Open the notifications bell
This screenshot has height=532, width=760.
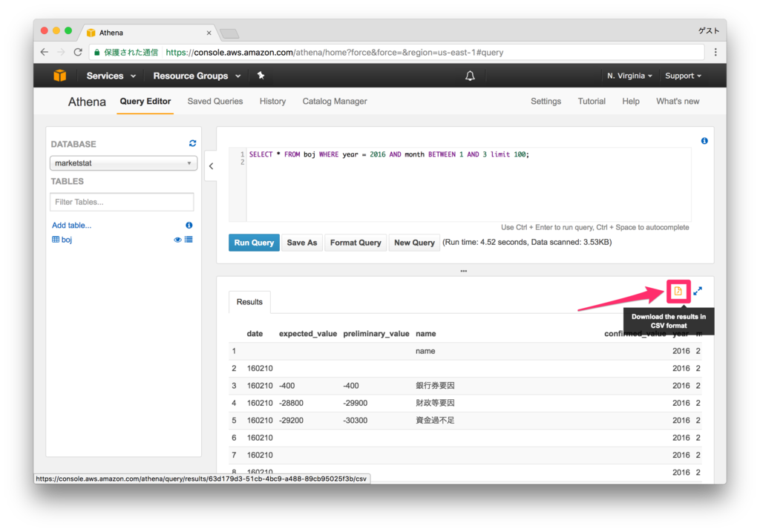pyautogui.click(x=470, y=76)
